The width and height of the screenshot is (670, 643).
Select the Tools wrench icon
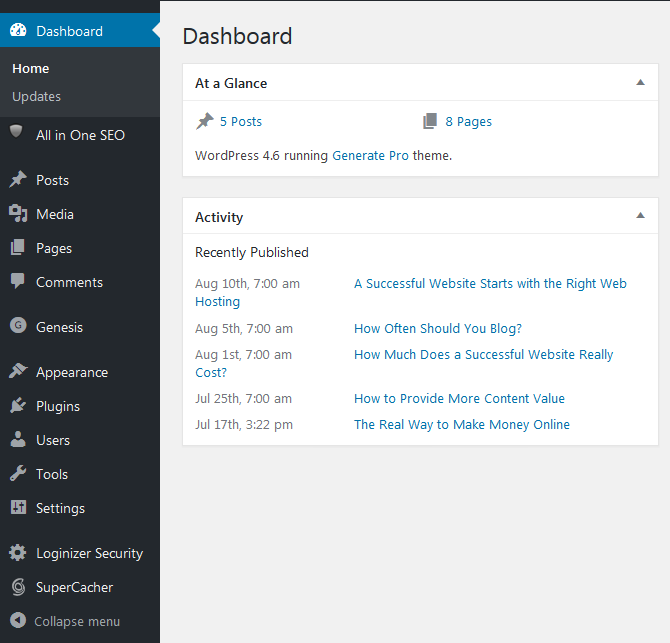[18, 473]
